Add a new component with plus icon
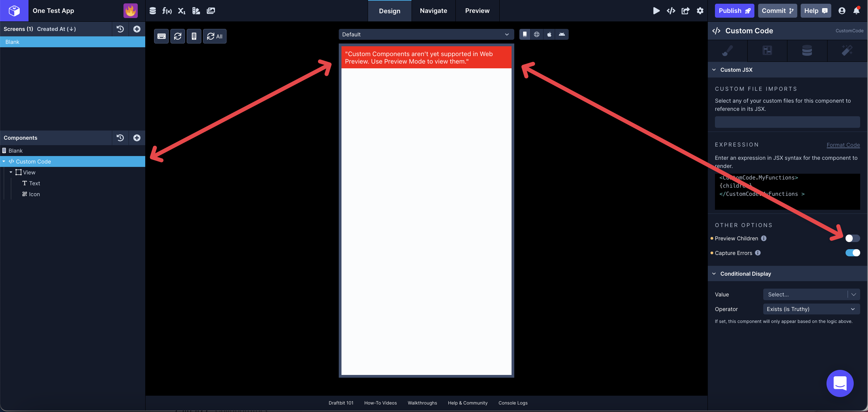This screenshot has width=868, height=412. point(137,138)
